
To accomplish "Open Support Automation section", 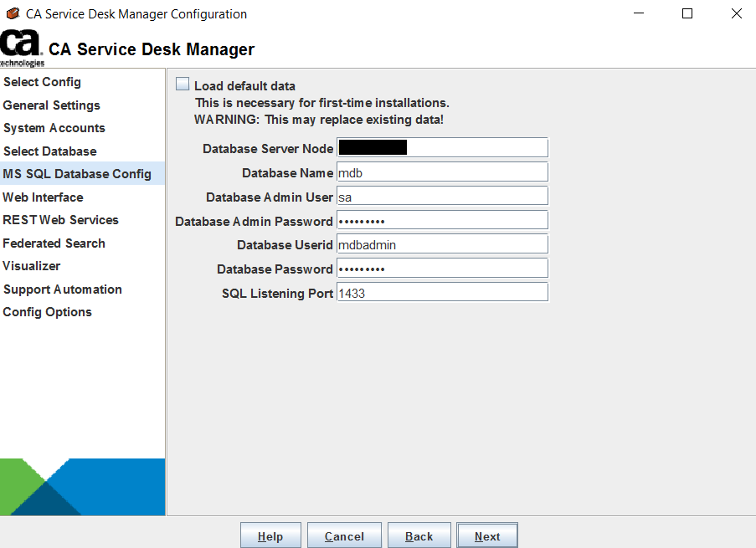I will [63, 289].
